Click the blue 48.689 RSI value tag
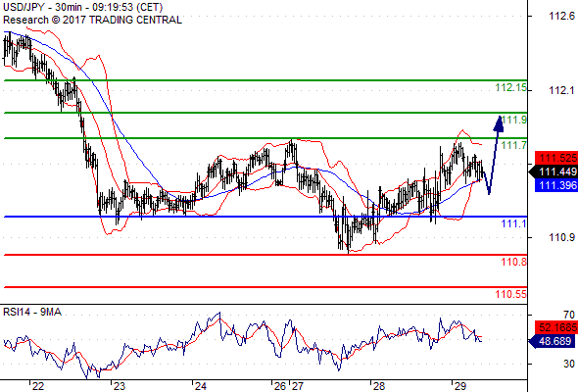This screenshot has height=392, width=578. [x=553, y=341]
